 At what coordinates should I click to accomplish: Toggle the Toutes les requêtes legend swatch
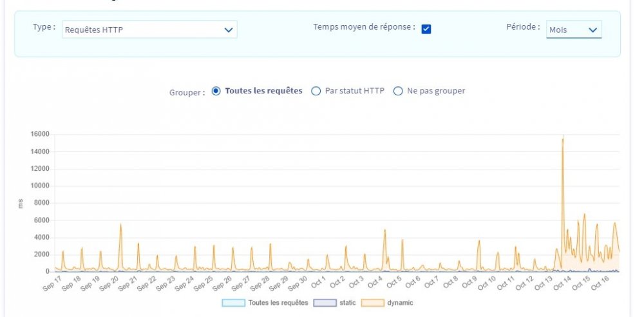[x=234, y=303]
